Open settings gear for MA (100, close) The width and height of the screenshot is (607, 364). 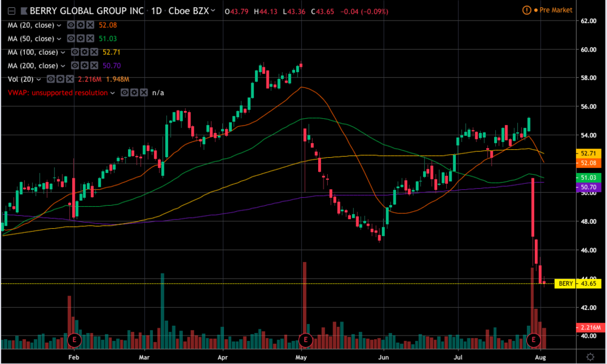click(84, 52)
